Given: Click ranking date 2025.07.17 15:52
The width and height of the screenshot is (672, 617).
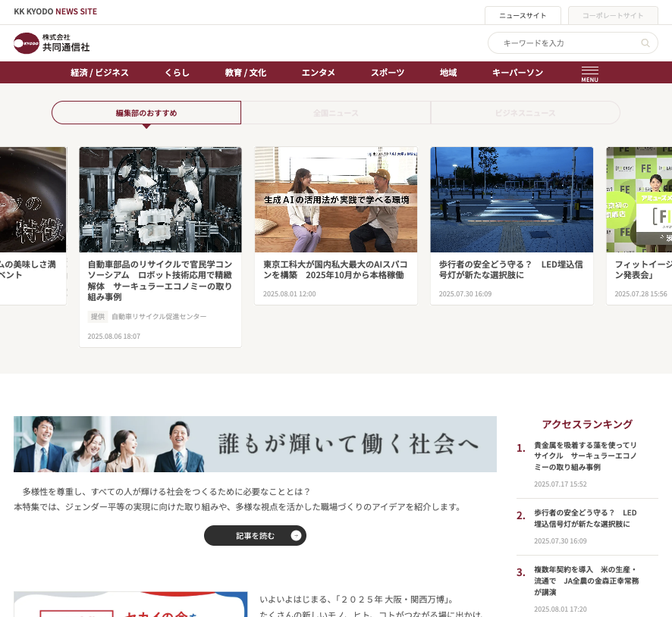Looking at the screenshot, I should (x=561, y=484).
